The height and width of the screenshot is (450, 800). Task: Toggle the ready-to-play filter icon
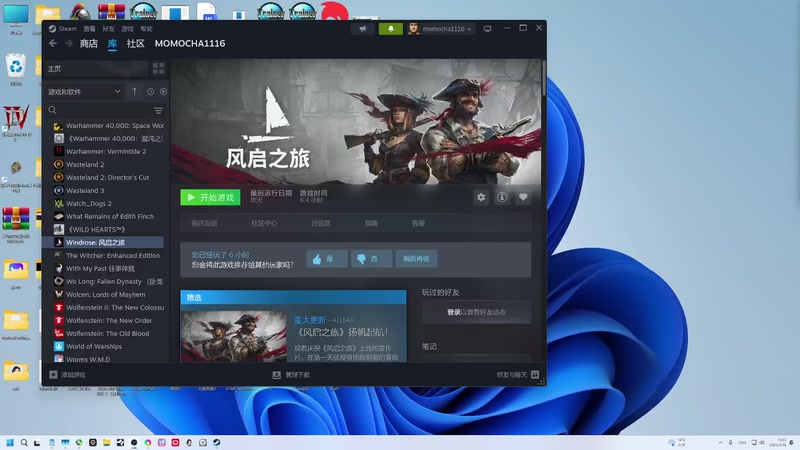[x=163, y=92]
